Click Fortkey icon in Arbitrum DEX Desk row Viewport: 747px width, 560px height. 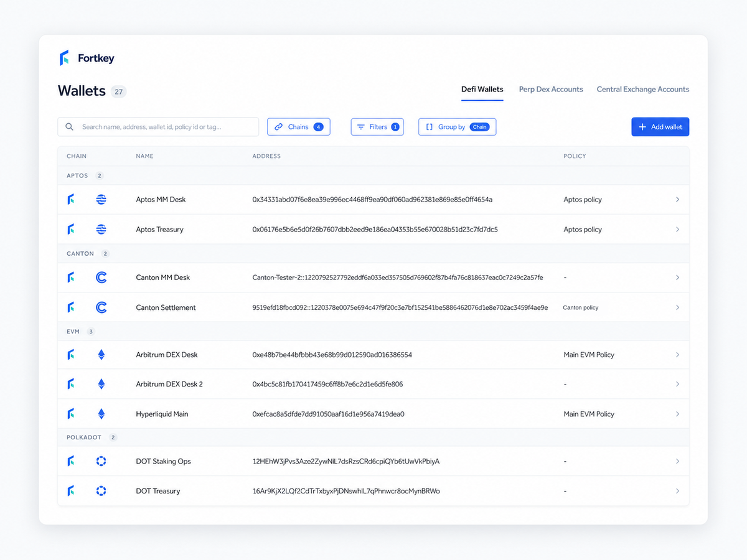click(x=71, y=355)
